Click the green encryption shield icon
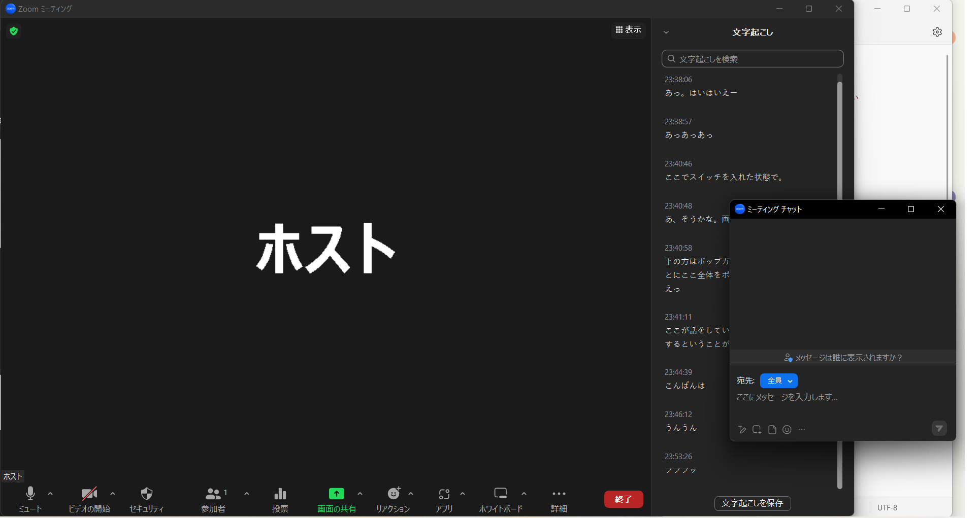 14,31
